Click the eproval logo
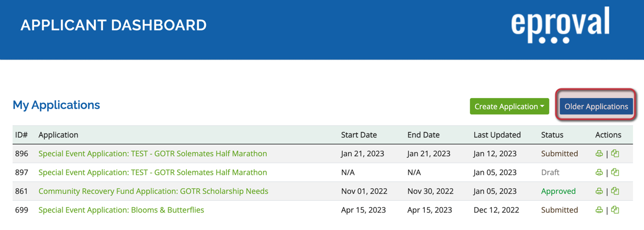 [x=560, y=25]
